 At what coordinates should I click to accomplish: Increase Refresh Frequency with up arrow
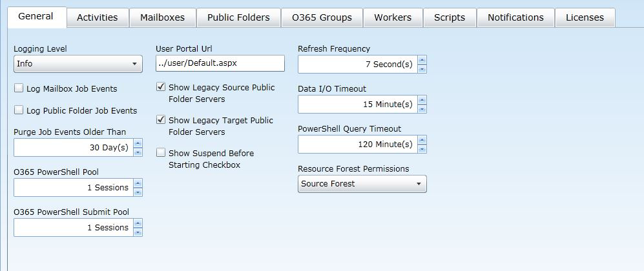tap(422, 61)
